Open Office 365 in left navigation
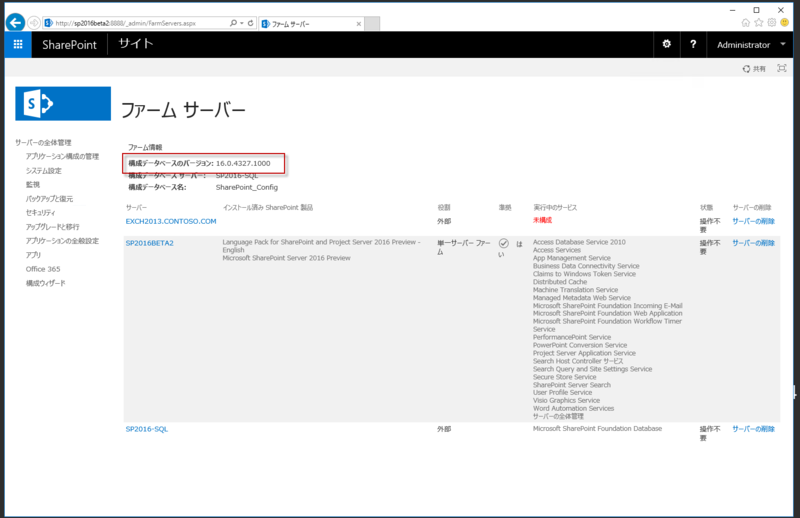Image resolution: width=800 pixels, height=518 pixels. point(43,269)
